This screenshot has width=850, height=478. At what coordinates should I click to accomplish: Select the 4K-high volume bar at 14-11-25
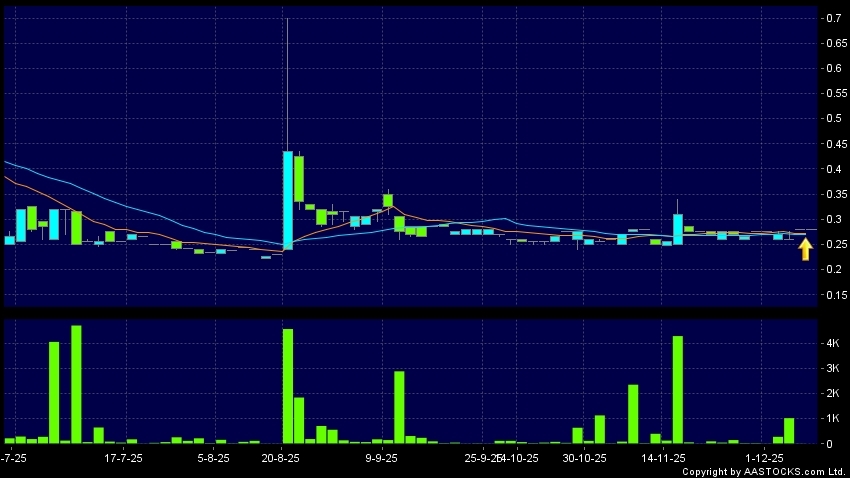coord(677,389)
